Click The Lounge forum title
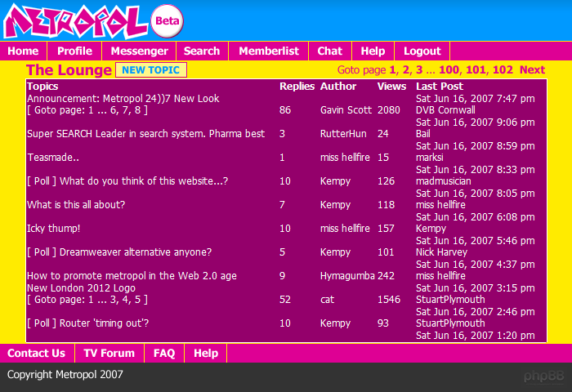 tap(69, 70)
